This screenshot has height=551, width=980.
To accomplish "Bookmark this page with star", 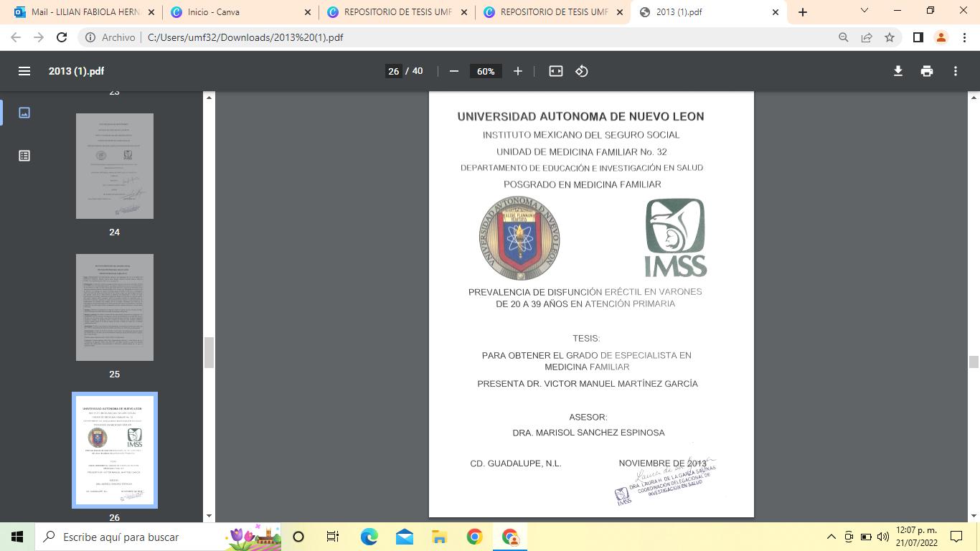I will coord(890,37).
